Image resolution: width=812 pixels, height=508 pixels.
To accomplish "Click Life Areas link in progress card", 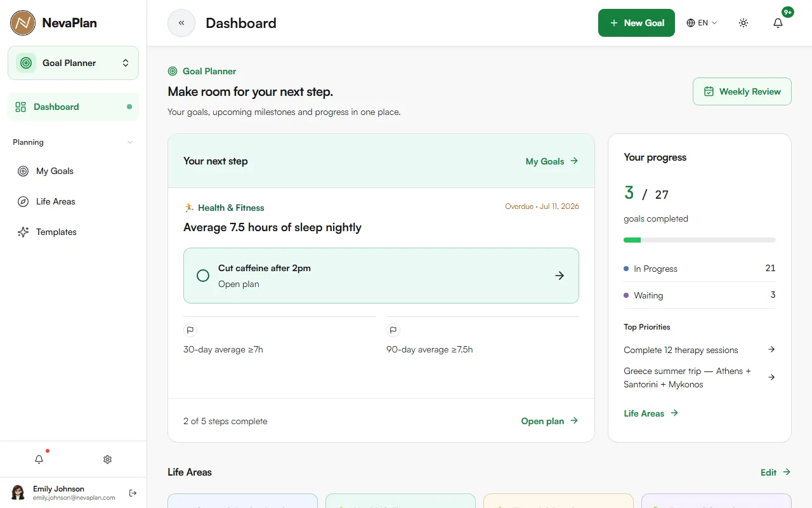I will click(x=652, y=413).
